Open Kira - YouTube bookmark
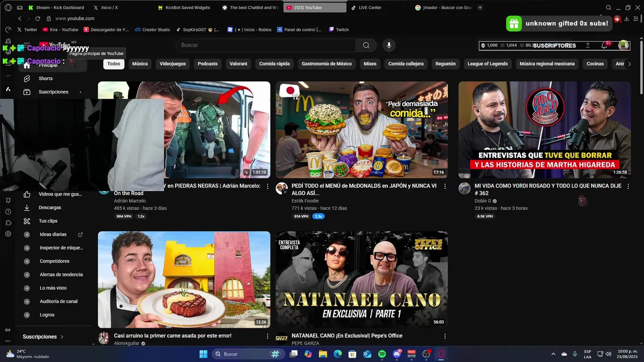Screen dimensions: 644x362 (x=60, y=30)
